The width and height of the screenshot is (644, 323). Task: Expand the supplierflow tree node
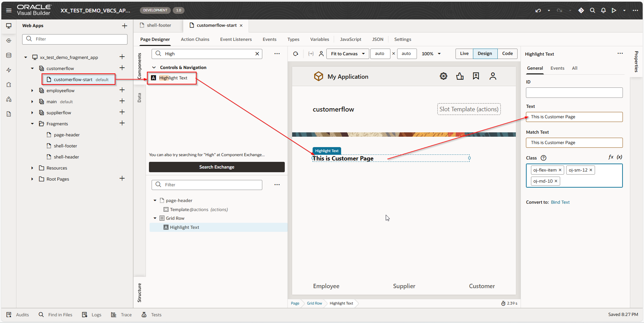click(x=32, y=113)
